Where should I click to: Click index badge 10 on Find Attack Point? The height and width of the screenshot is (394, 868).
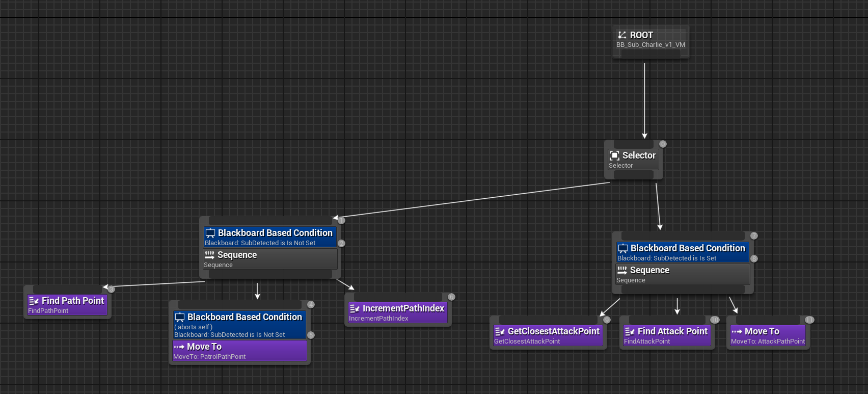[715, 320]
